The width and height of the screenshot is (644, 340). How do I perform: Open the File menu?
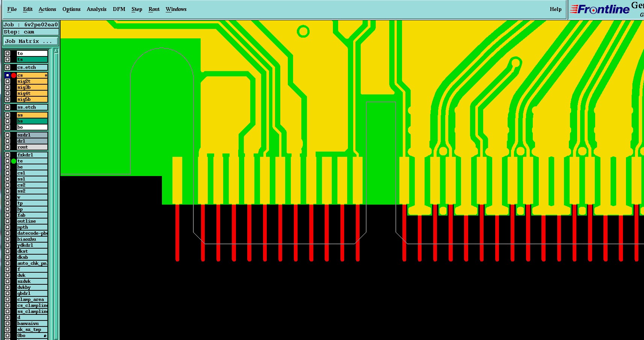12,9
